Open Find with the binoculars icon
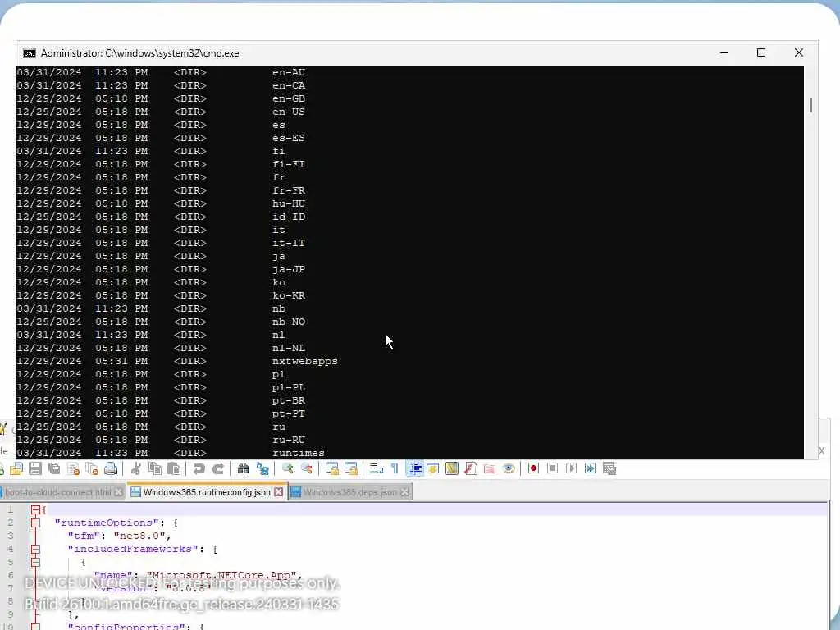This screenshot has height=630, width=840. [243, 469]
